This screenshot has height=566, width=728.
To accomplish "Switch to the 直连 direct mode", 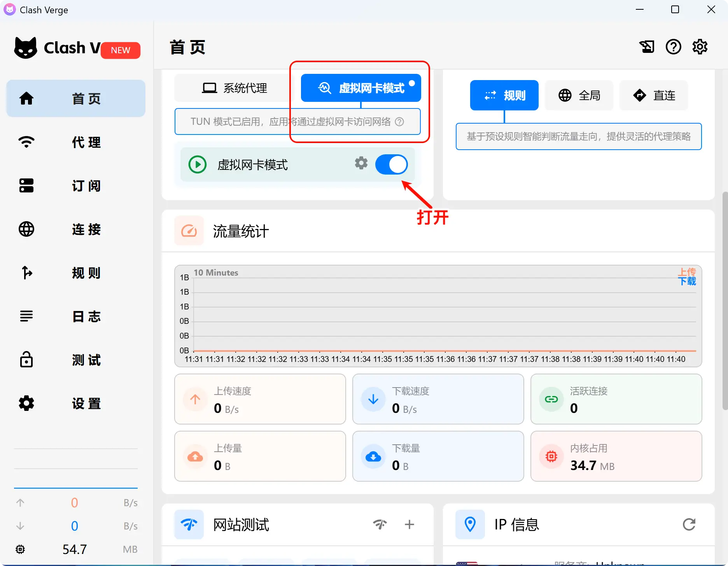I will point(654,95).
